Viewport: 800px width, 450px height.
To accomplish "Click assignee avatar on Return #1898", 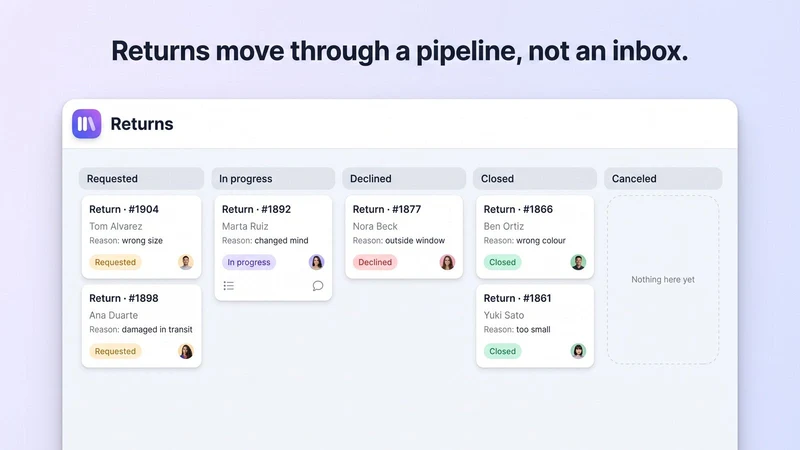I will 186,351.
